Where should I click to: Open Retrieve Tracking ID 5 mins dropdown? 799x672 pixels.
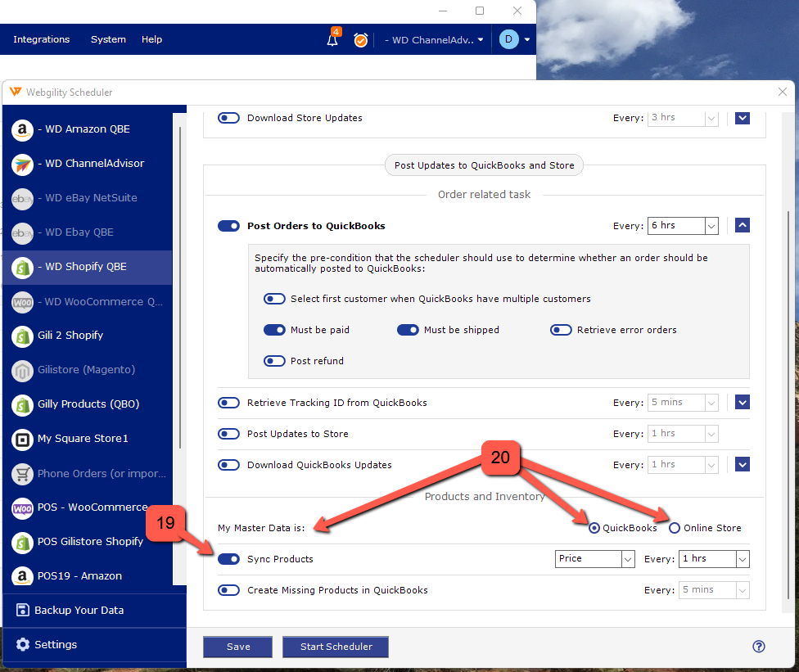coord(683,403)
